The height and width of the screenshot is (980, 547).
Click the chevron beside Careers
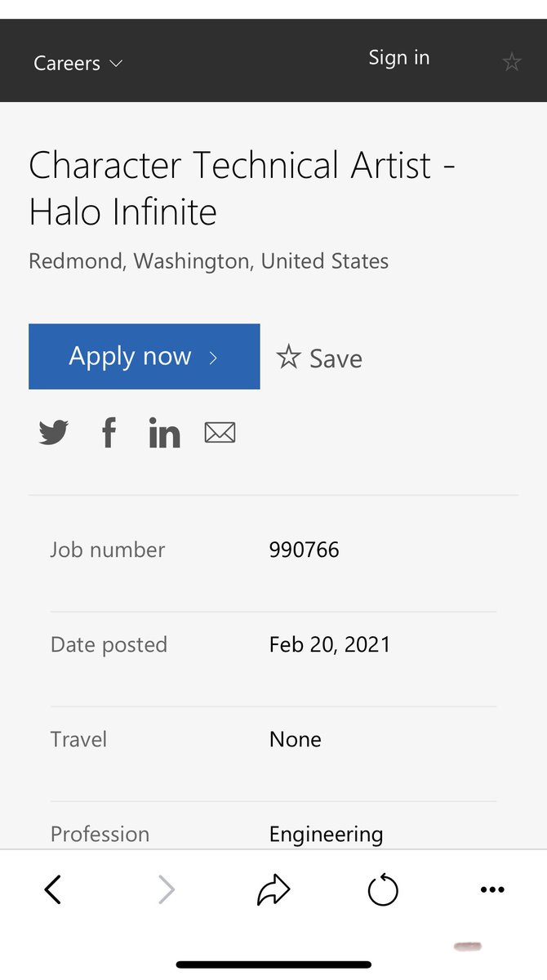pos(116,63)
